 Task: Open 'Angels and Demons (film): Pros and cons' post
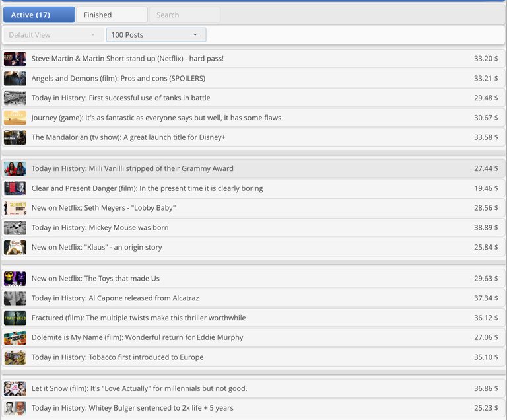(118, 79)
